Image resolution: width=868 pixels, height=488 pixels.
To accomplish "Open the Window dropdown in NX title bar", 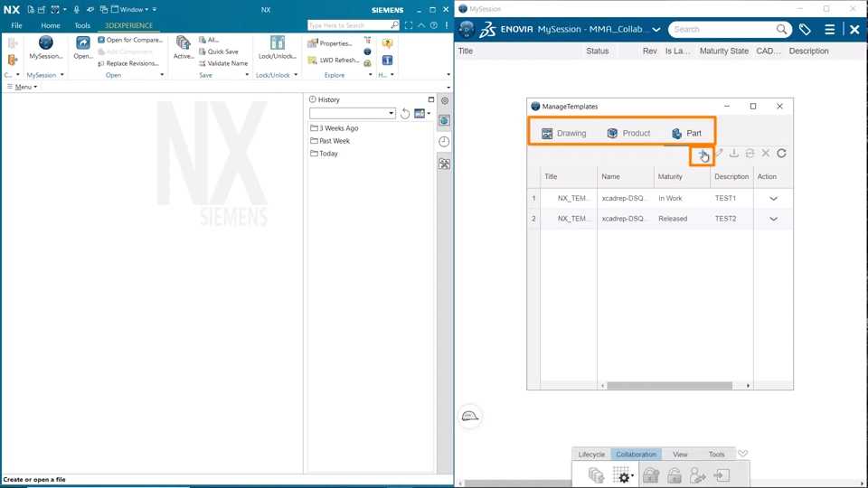I will point(130,9).
